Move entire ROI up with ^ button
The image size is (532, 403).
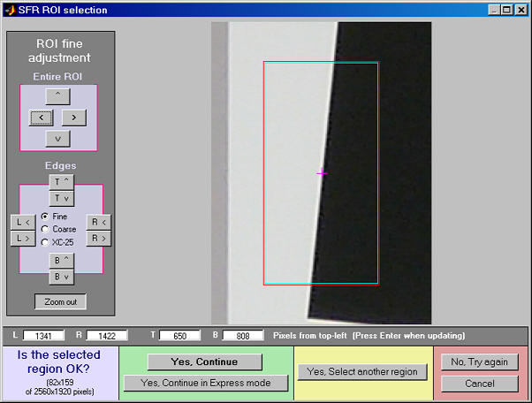(58, 96)
